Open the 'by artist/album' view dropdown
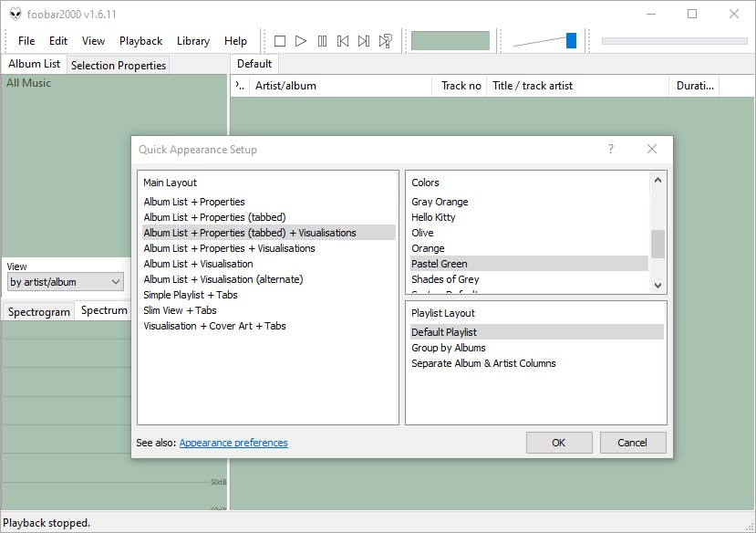Viewport: 756px width, 533px height. (66, 282)
